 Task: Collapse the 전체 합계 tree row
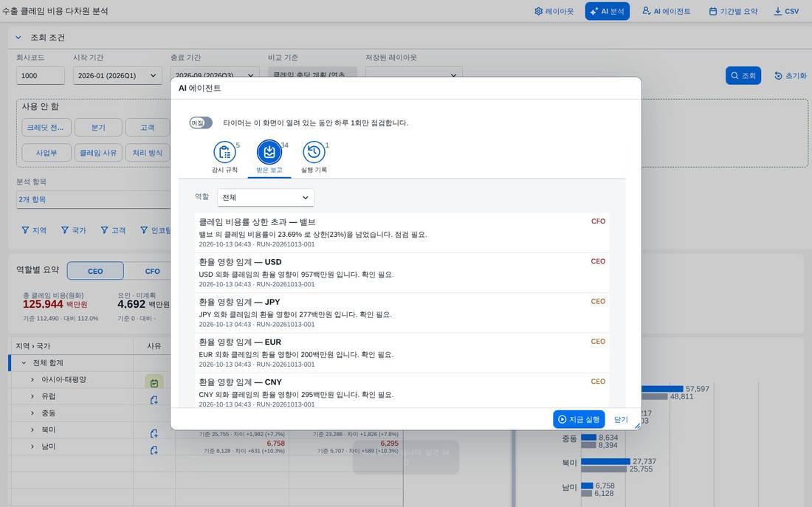24,363
